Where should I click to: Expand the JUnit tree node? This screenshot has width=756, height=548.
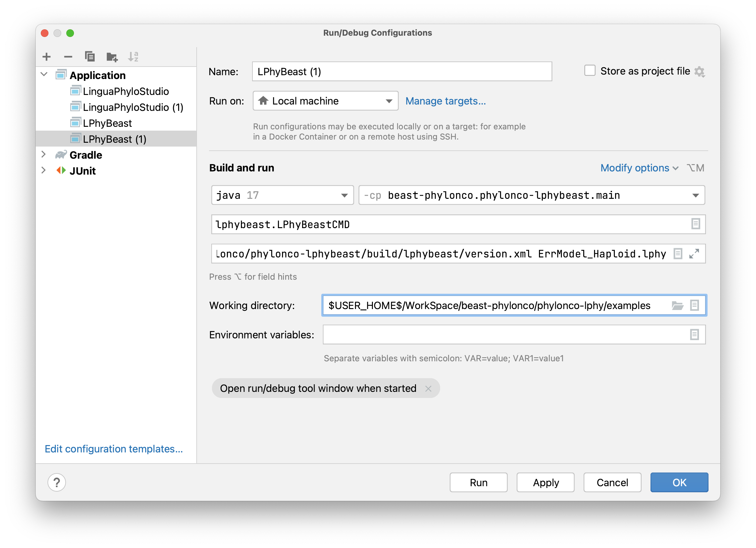(43, 170)
